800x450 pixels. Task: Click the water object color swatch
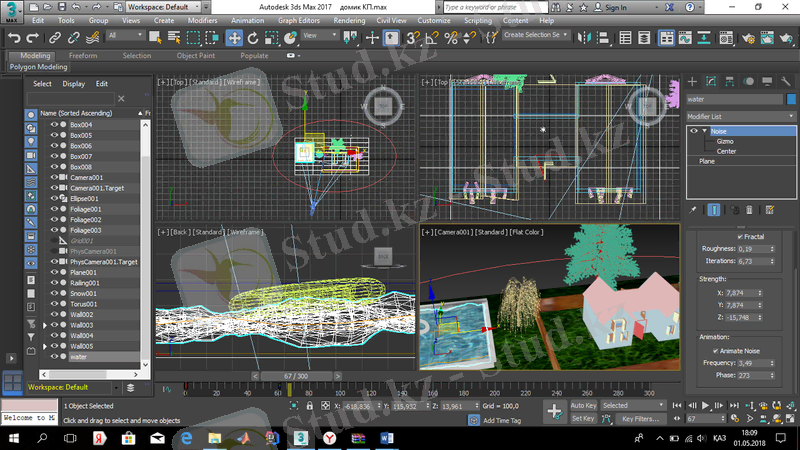point(790,99)
